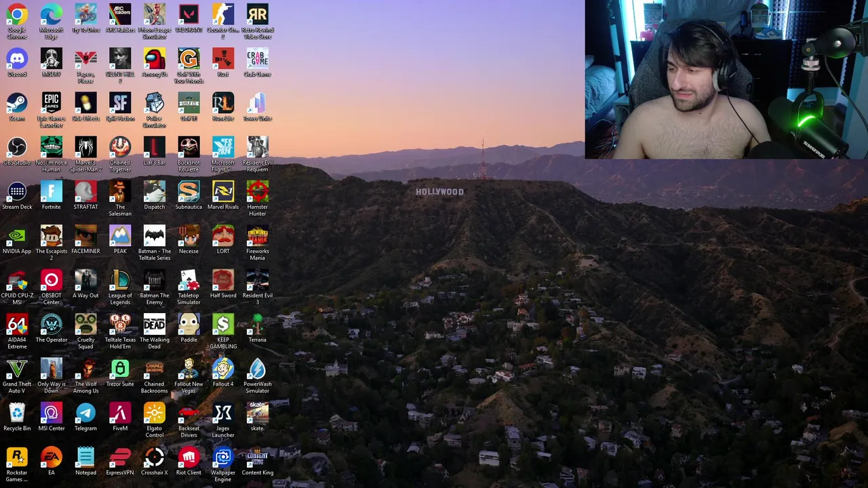The width and height of the screenshot is (868, 488).
Task: Click the Trezor Suite icon
Action: 120,372
